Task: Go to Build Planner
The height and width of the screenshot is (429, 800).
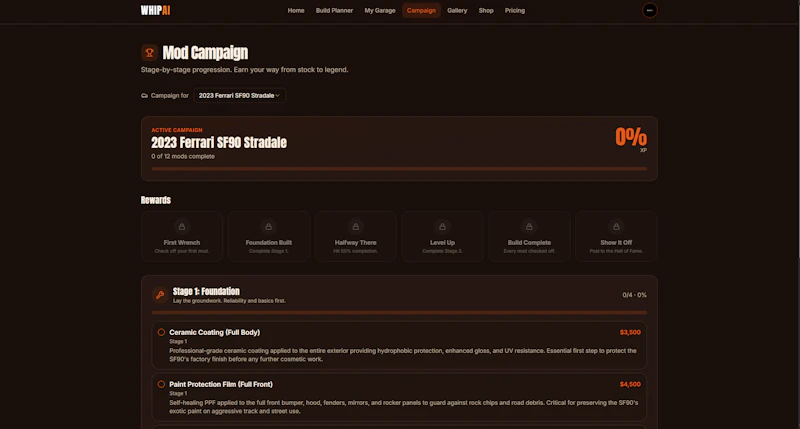Action: (x=334, y=10)
